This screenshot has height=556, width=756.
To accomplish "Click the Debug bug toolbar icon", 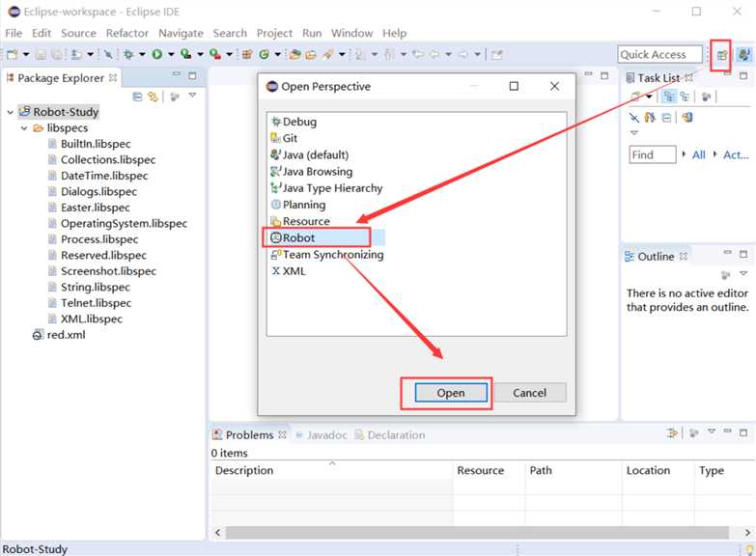I will [128, 54].
